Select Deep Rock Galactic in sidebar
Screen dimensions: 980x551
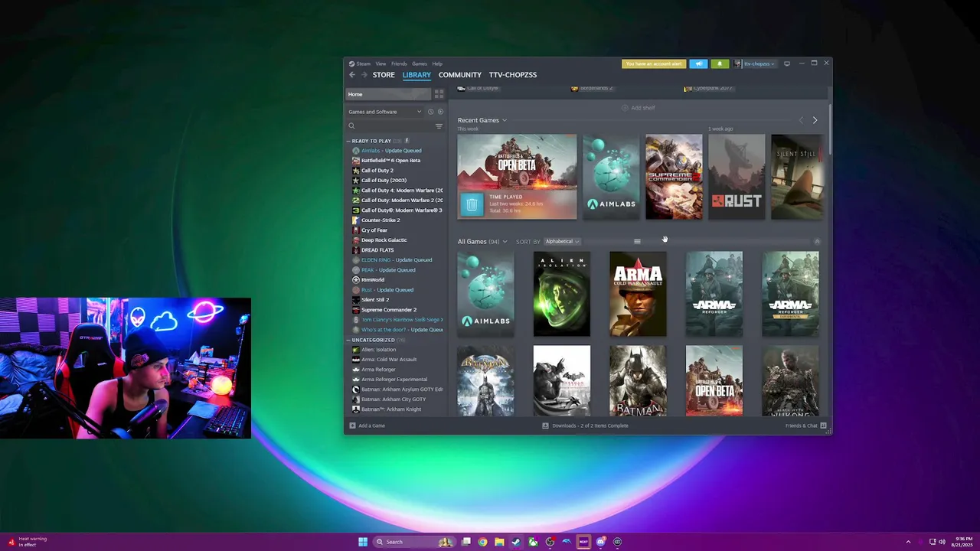tap(384, 240)
